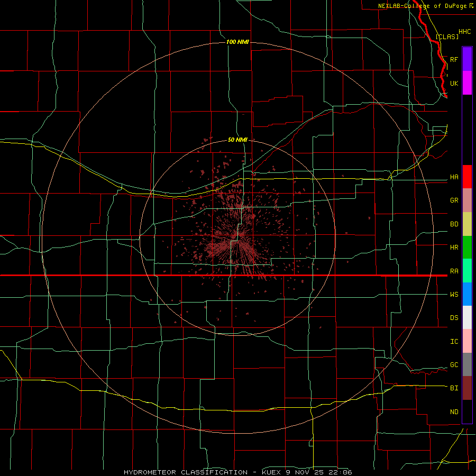Click the '50 NMI' range ring label
Screen dimensions: 476x476
click(237, 140)
